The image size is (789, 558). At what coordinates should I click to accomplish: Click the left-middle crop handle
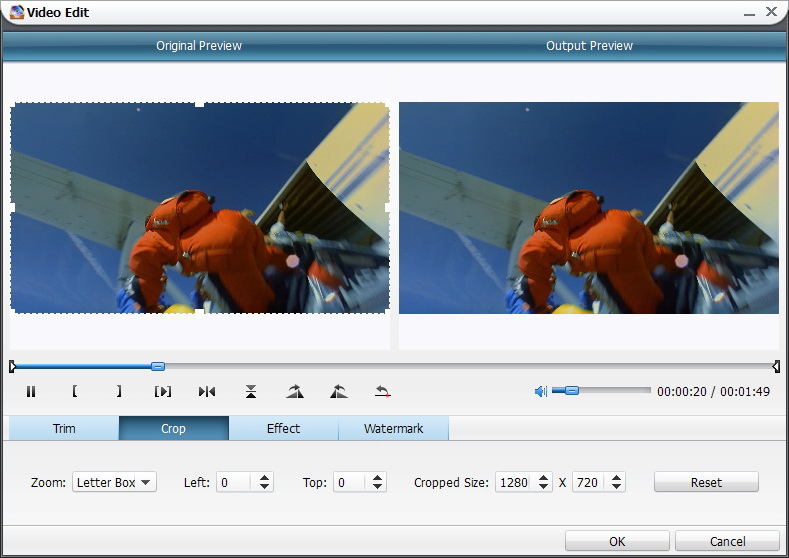[12, 207]
